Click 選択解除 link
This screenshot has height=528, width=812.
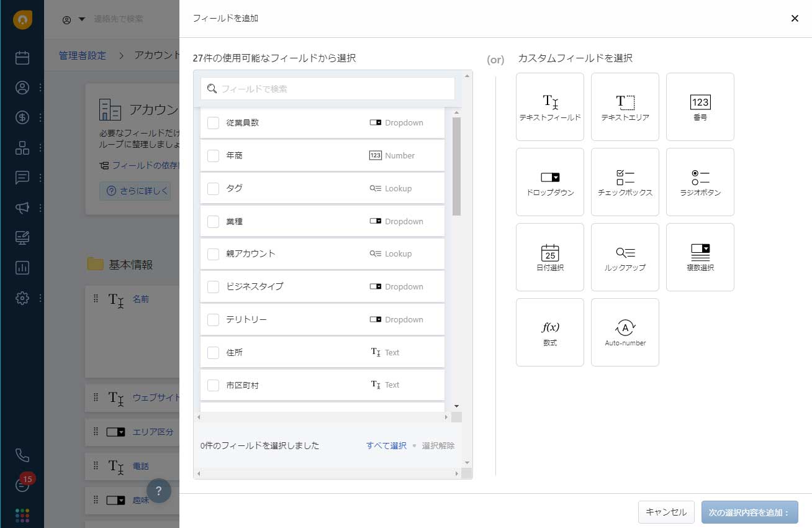tap(438, 445)
